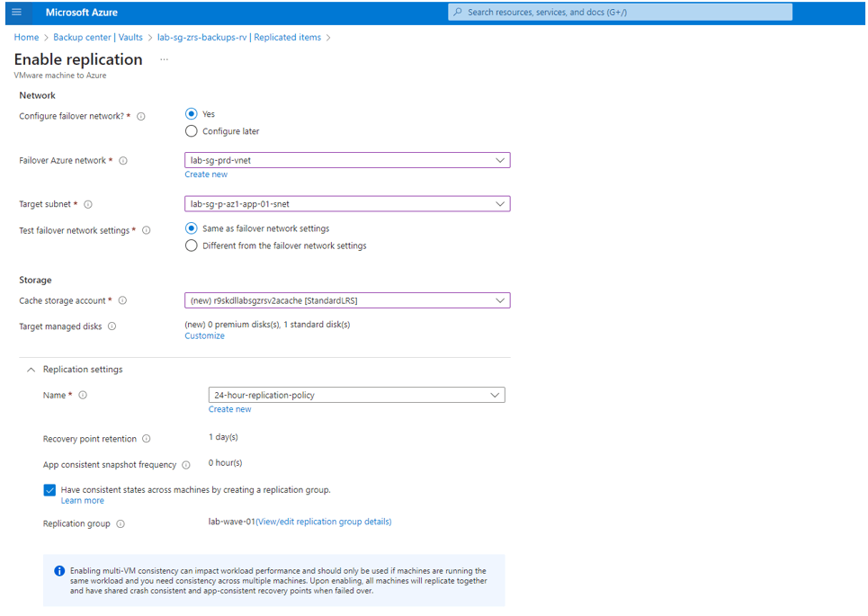Uncheck the consistent states replication group checkbox
The width and height of the screenshot is (868, 616).
tap(49, 490)
